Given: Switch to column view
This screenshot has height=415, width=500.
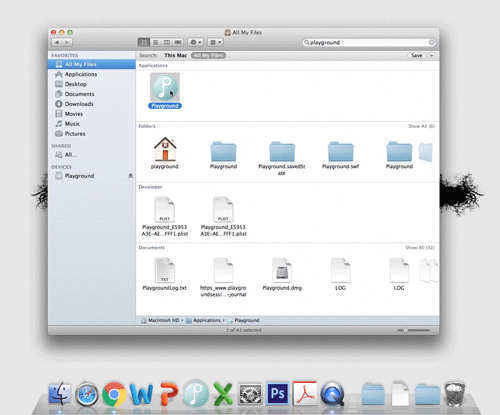Looking at the screenshot, I should click(167, 42).
